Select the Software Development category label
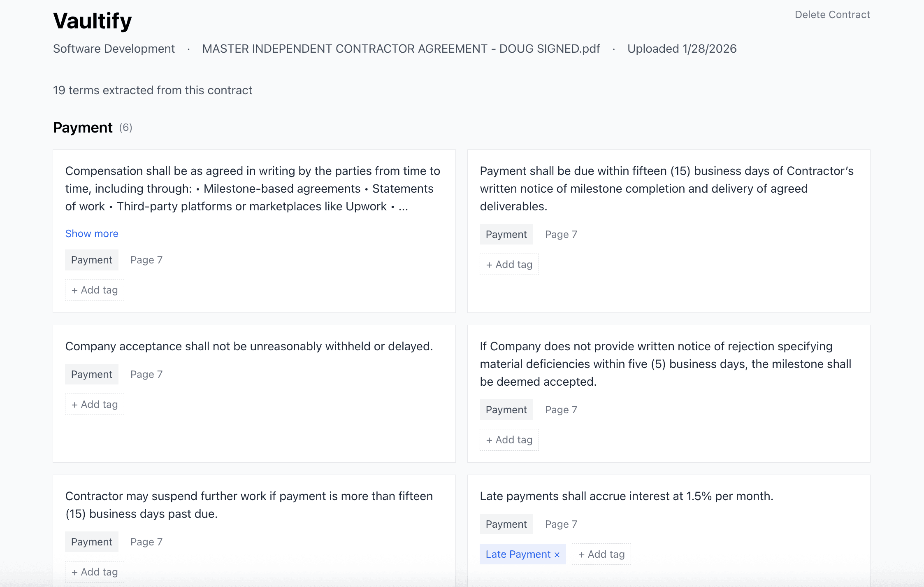Screen dimensions: 924x587 click(x=113, y=49)
